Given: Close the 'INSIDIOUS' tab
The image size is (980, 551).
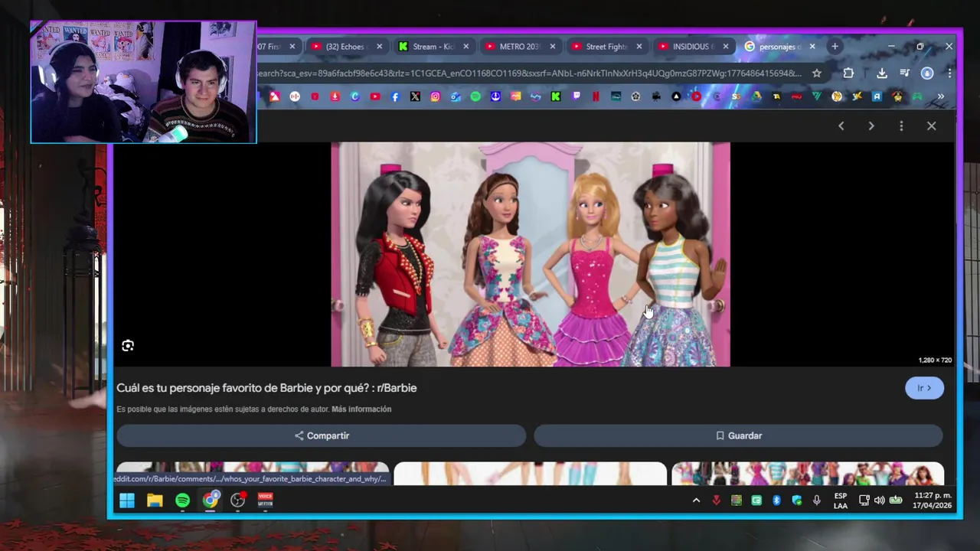Looking at the screenshot, I should point(726,47).
